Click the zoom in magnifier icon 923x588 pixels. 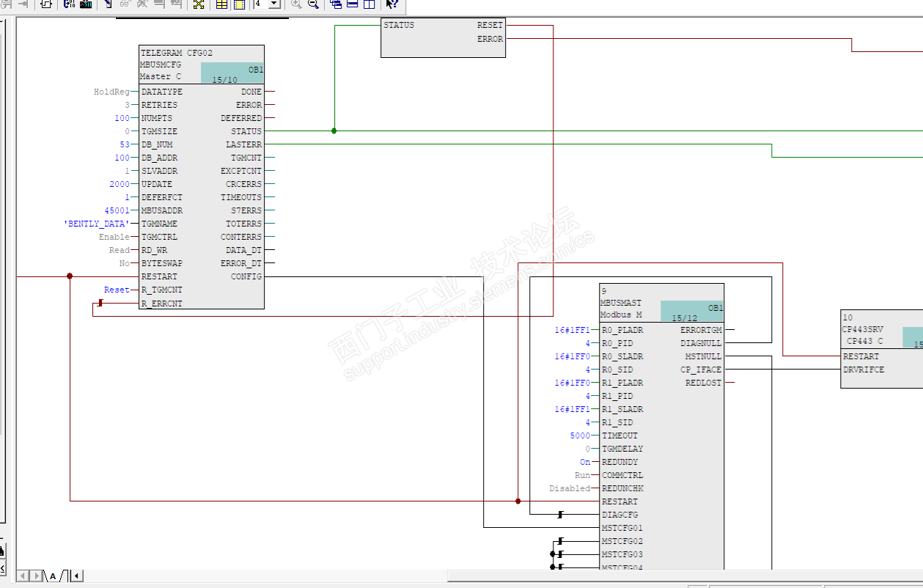(296, 4)
